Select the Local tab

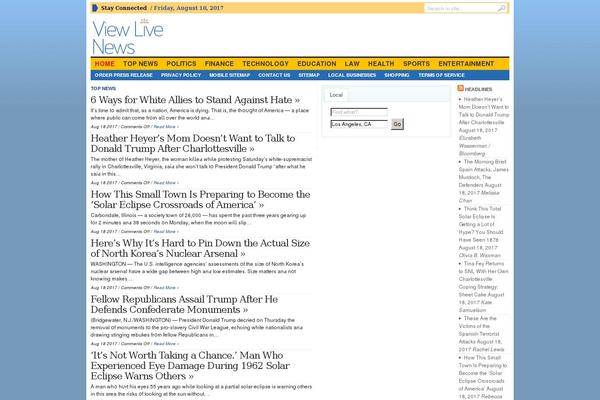[x=336, y=95]
